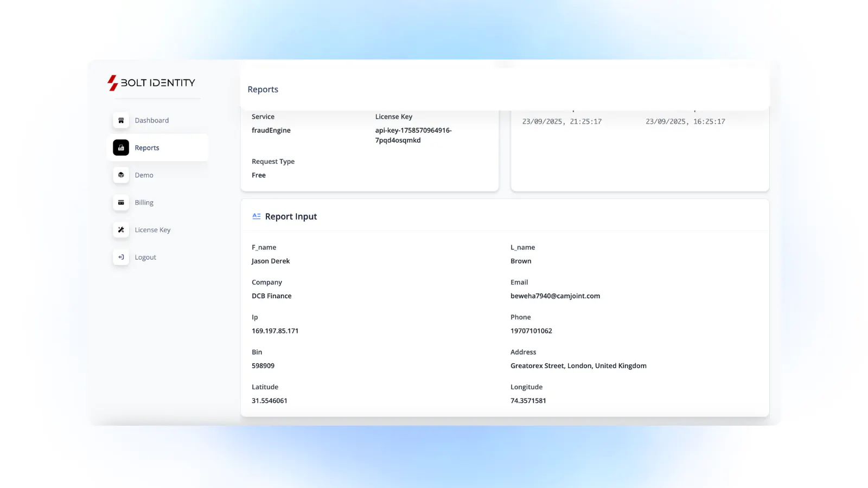Select the api-key license key value
The height and width of the screenshot is (488, 868).
[413, 135]
